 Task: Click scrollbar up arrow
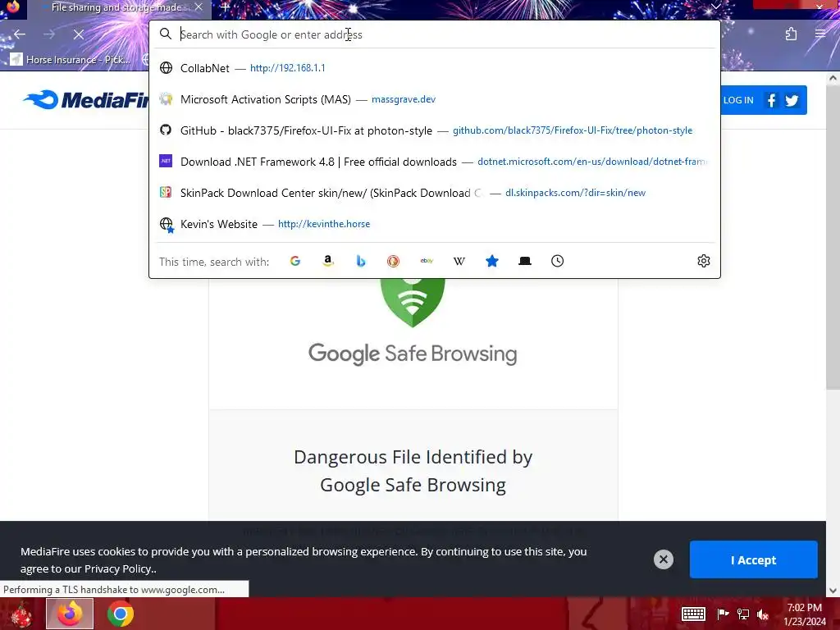pos(833,78)
